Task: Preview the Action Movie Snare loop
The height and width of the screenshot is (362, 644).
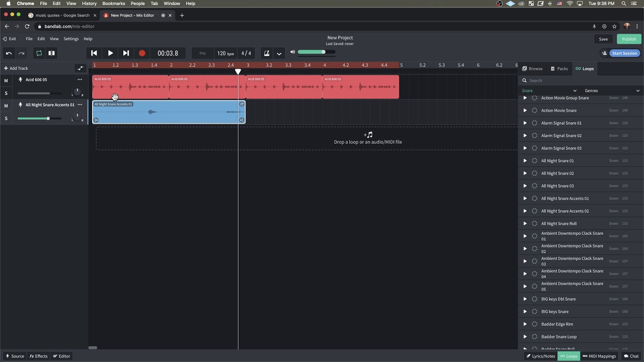Action: tap(525, 111)
